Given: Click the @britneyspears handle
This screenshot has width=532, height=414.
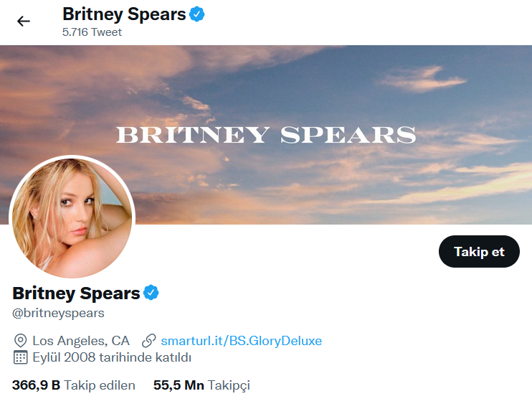Looking at the screenshot, I should (58, 313).
